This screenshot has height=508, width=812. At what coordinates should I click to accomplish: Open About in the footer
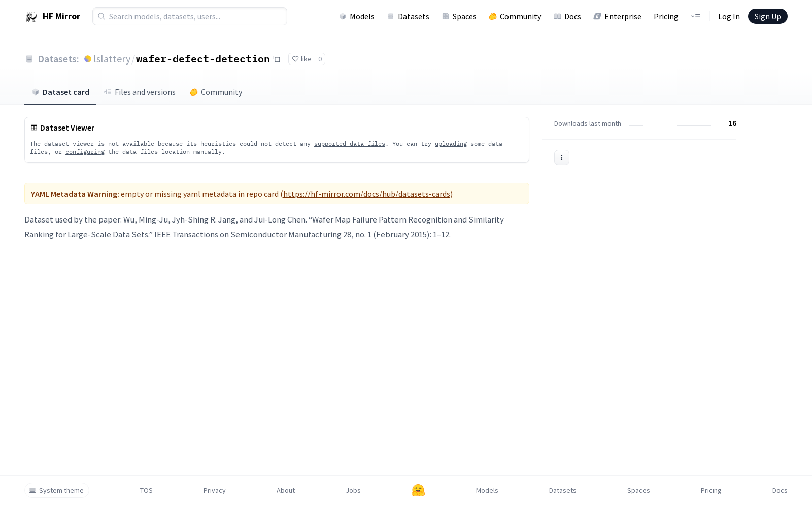(x=286, y=490)
